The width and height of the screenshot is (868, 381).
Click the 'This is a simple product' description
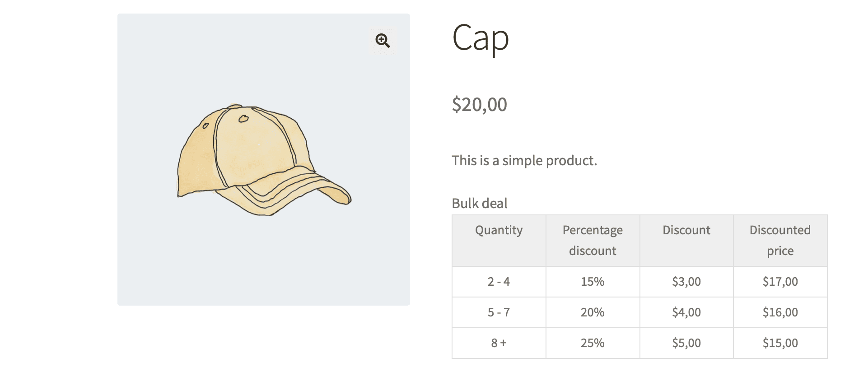pos(524,160)
